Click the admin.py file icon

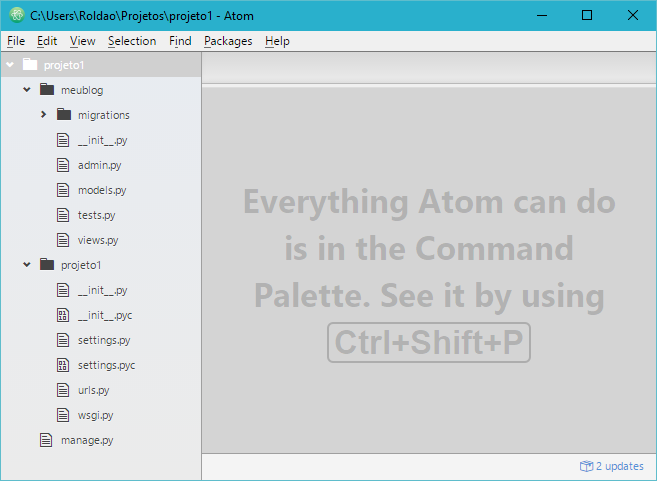tap(63, 165)
